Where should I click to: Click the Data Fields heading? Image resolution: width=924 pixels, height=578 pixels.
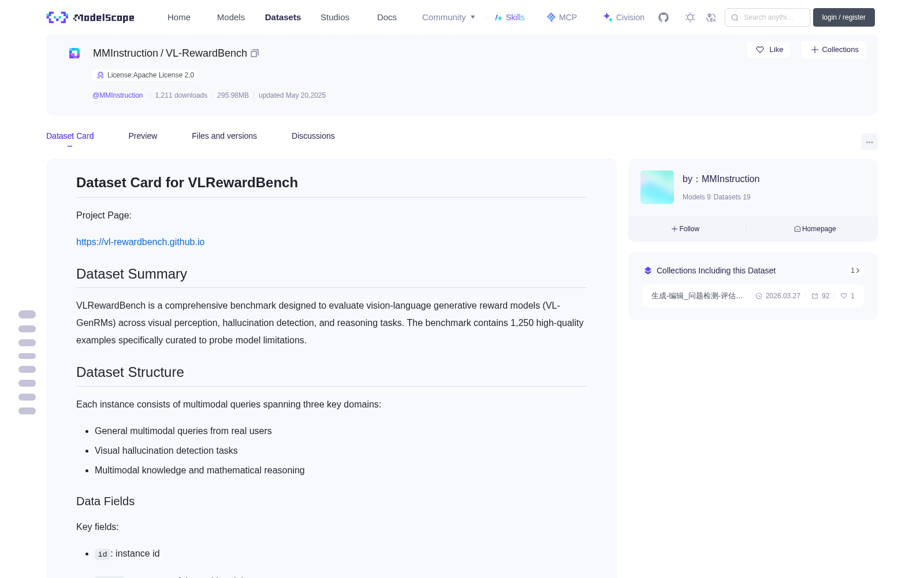point(106,502)
